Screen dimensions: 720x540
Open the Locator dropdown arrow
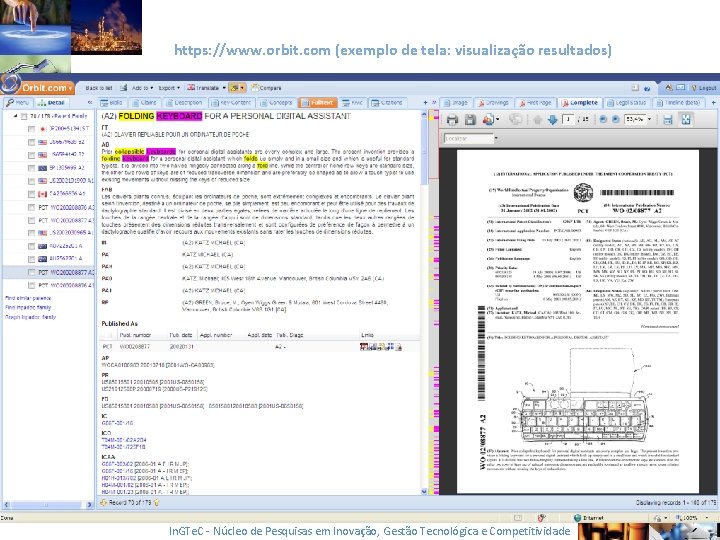[496, 138]
